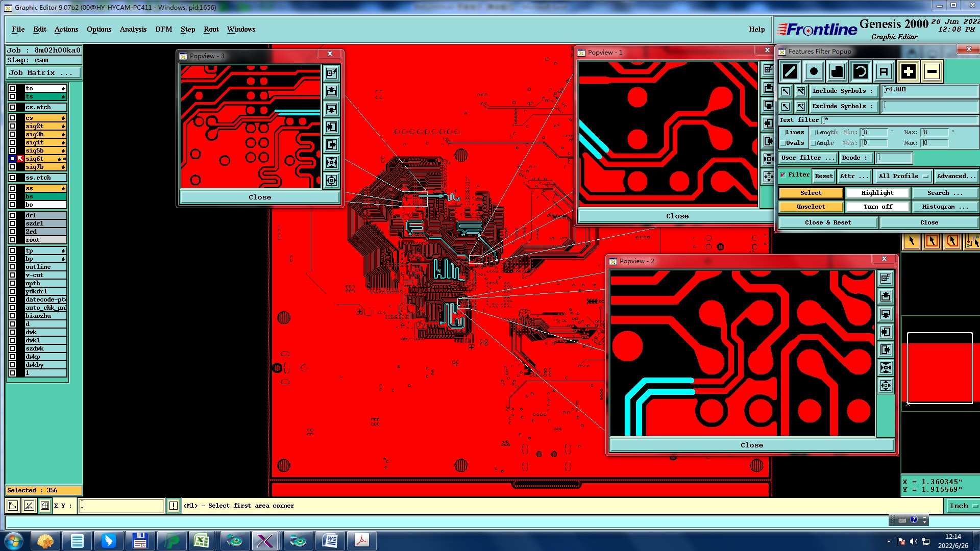
Task: Open the Job Matrix ... button
Action: click(x=43, y=73)
